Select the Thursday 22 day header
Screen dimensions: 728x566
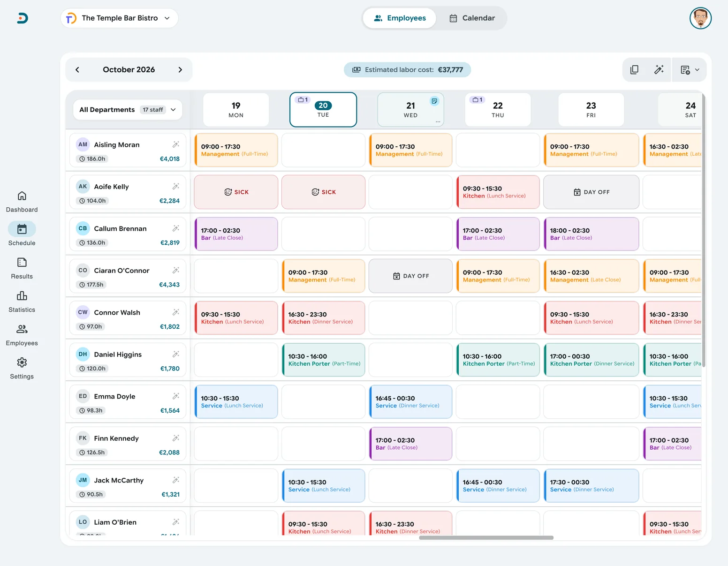(x=498, y=110)
